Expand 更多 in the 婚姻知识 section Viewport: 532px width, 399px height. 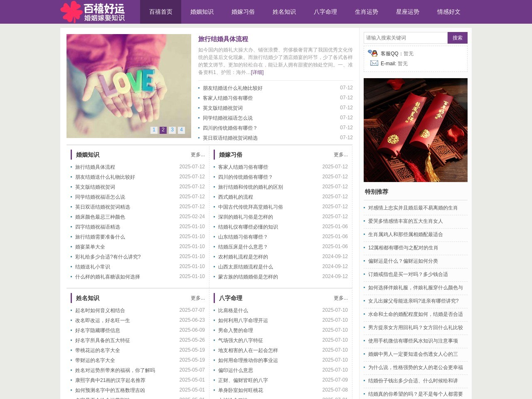pos(197,155)
